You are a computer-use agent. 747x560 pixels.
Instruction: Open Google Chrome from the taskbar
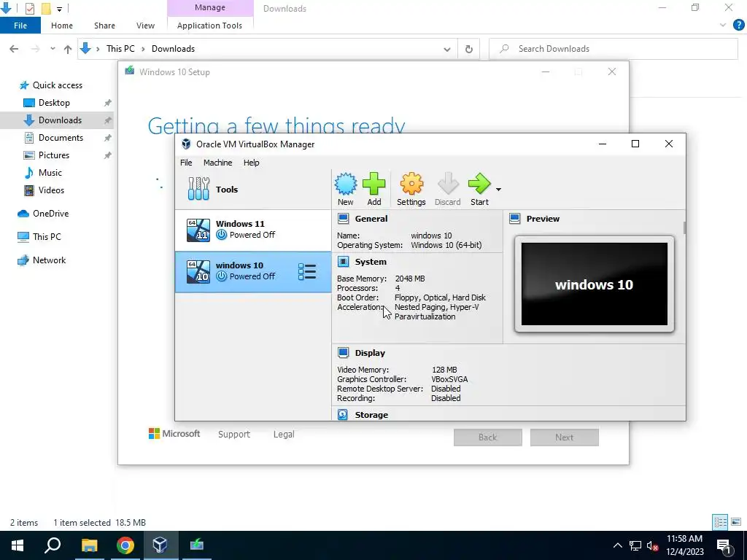click(125, 545)
